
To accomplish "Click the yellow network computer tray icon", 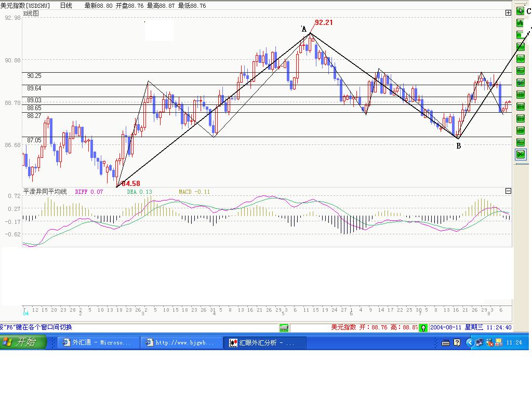I will (x=499, y=342).
